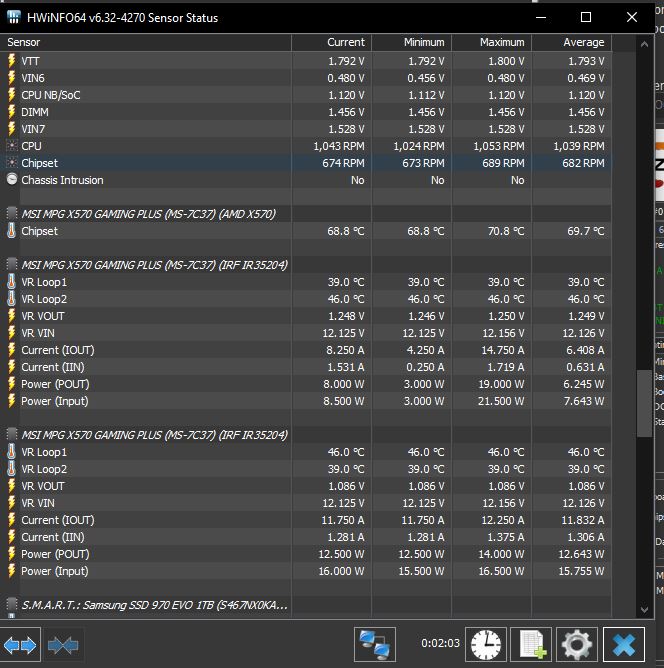The width and height of the screenshot is (664, 668).
Task: Close sensors with the blue X button
Action: coord(624,645)
